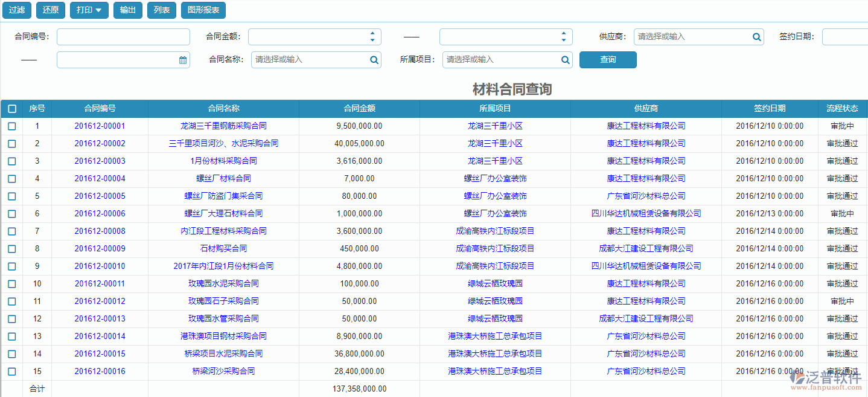
Task: Click the 输出 export button
Action: pos(127,10)
